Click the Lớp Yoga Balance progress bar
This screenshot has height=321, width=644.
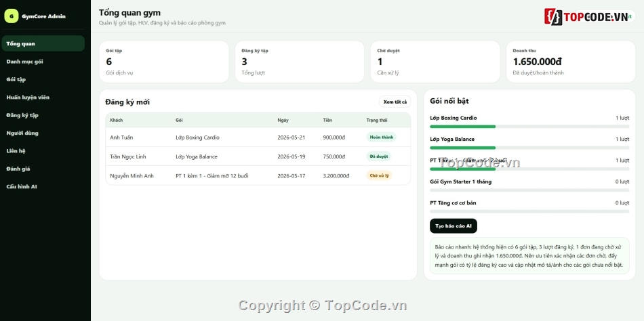529,148
